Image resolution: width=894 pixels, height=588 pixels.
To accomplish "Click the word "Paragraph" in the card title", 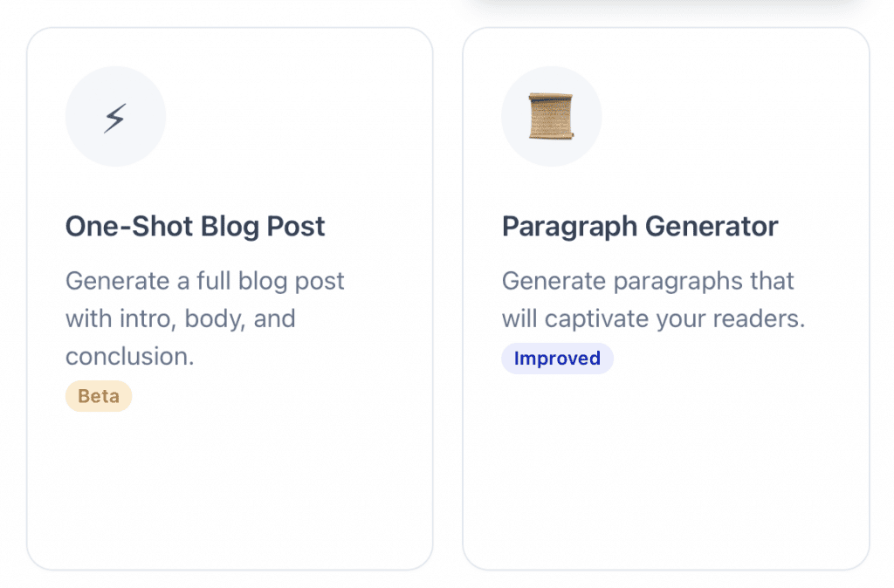I will click(x=569, y=227).
